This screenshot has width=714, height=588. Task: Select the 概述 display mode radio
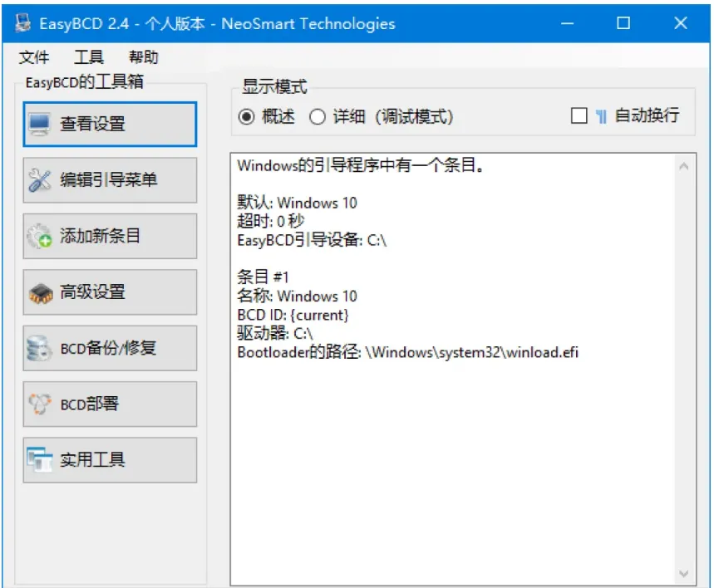tap(247, 117)
